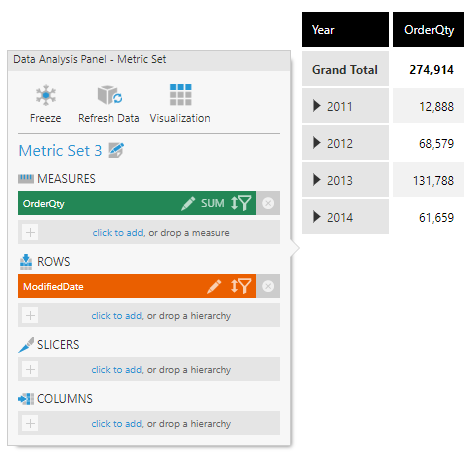Viewport: 475px width, 459px height.
Task: Remove OrderQty measure with X button
Action: pos(268,203)
